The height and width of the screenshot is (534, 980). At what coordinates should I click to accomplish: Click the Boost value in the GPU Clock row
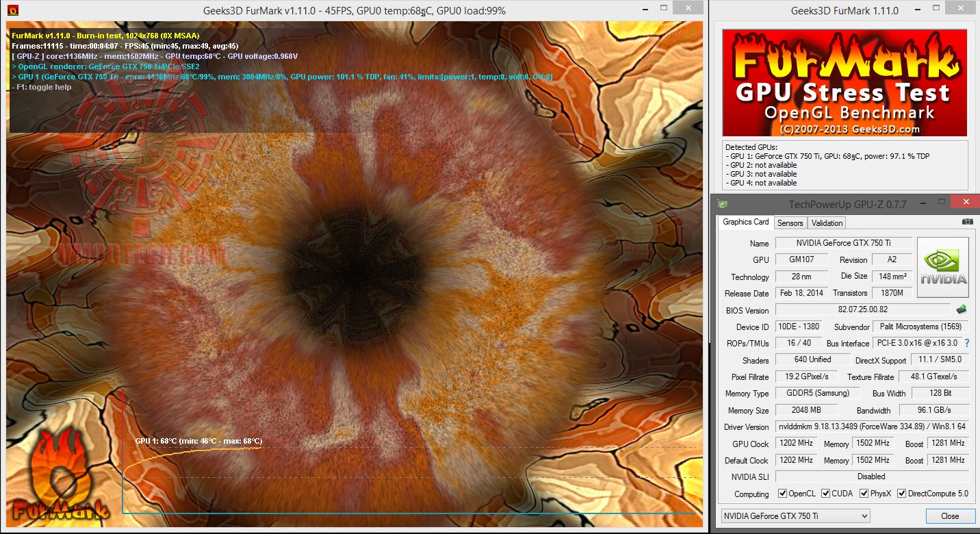tap(948, 444)
